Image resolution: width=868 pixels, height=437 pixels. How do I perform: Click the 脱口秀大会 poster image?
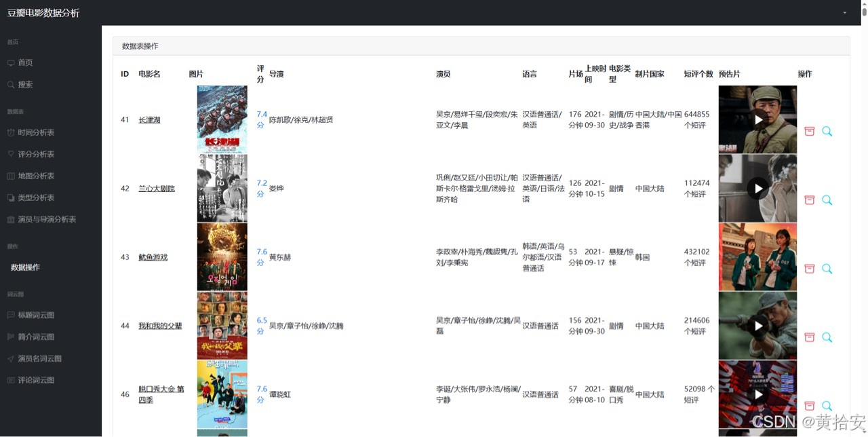click(222, 394)
